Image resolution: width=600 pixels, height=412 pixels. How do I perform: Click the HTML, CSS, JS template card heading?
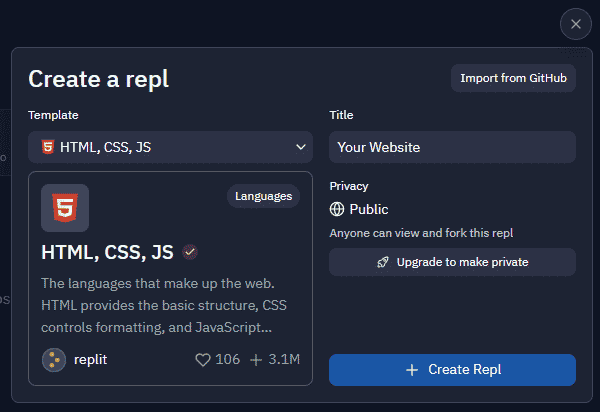coord(107,252)
